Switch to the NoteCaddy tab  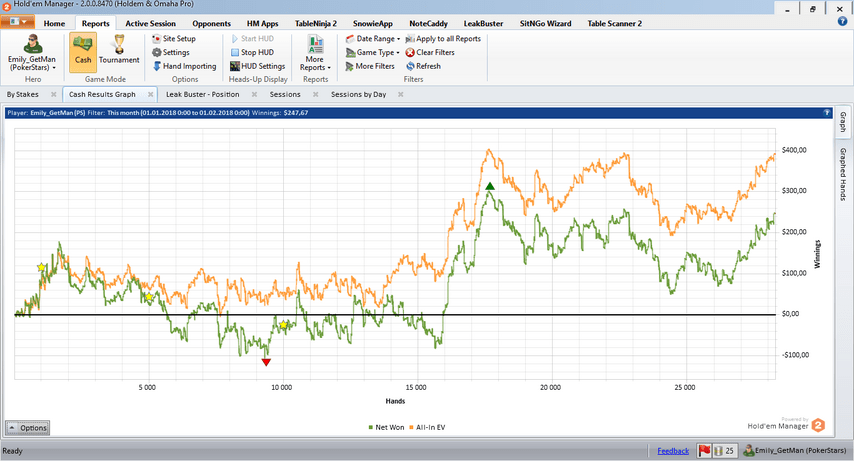[428, 23]
